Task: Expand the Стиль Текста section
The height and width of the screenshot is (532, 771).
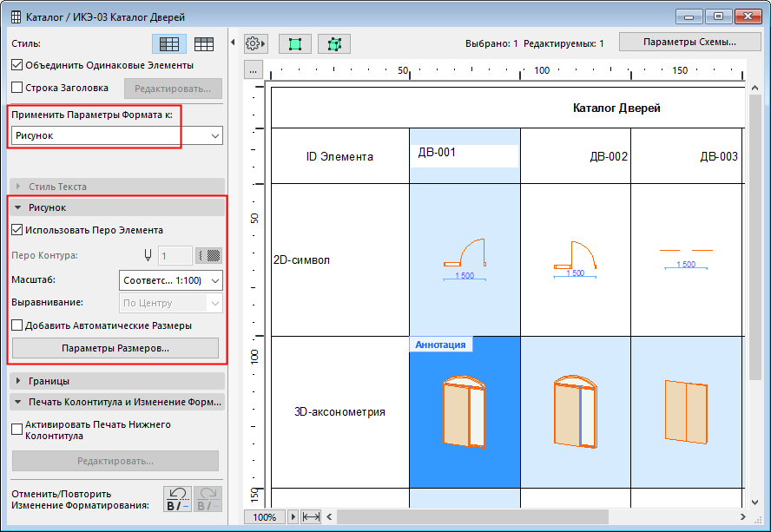Action: pos(117,187)
